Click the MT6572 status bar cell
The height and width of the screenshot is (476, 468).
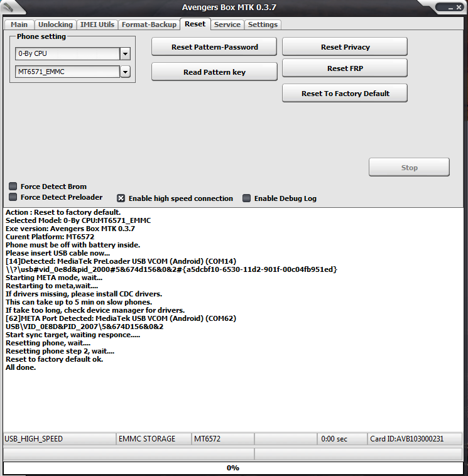(222, 439)
